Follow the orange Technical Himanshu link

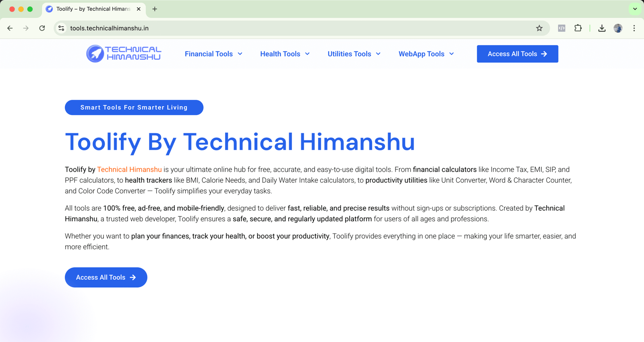129,169
